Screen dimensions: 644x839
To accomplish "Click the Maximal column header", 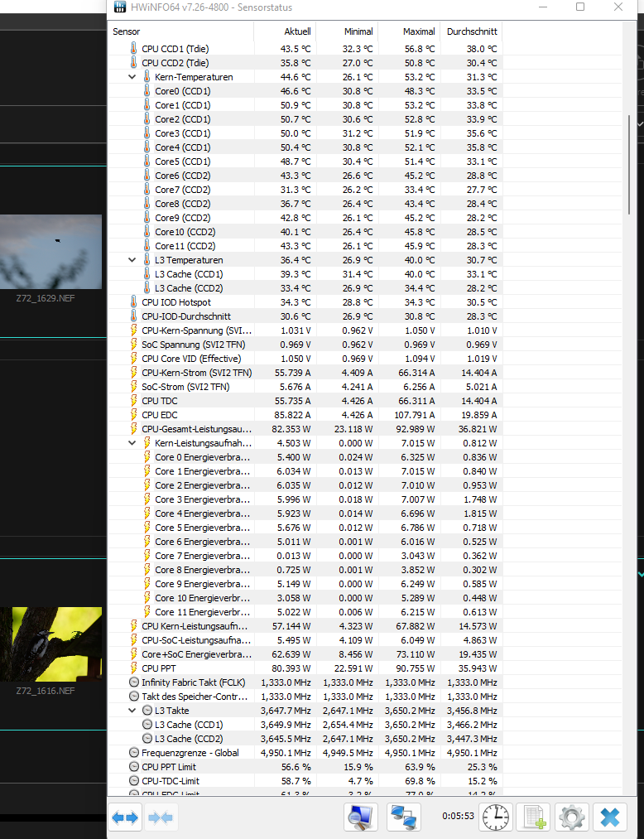I will [x=409, y=31].
